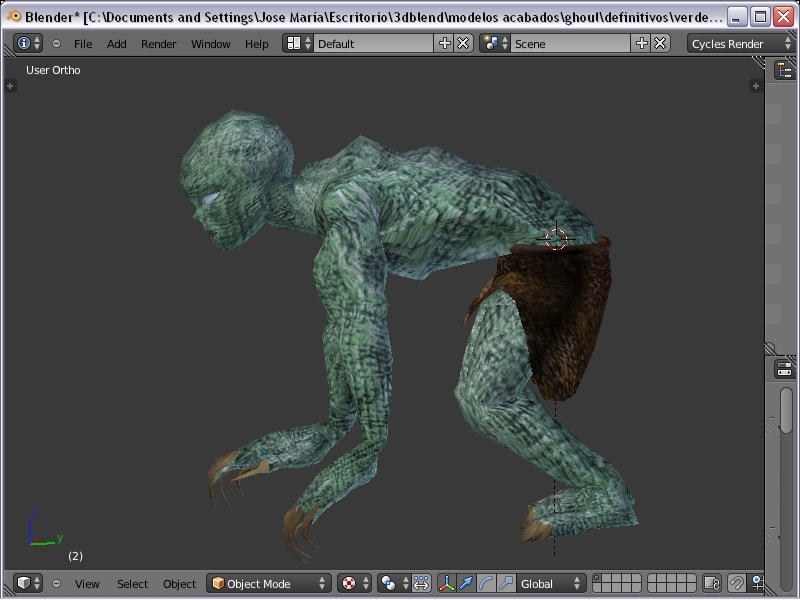The width and height of the screenshot is (800, 600).
Task: Enable the scale manipulator icon
Action: pyautogui.click(x=506, y=583)
